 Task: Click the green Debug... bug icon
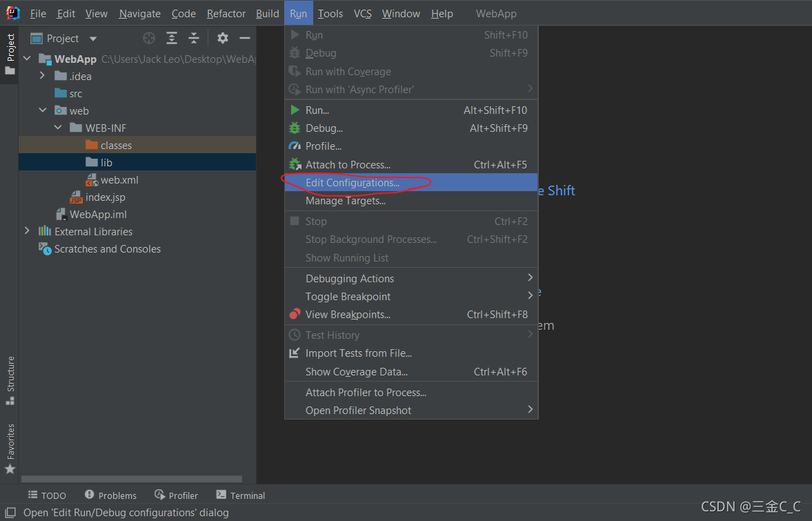(295, 128)
